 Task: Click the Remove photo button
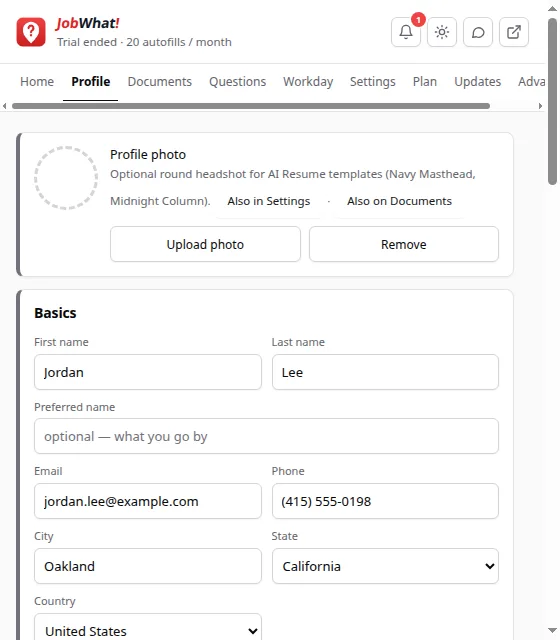tap(404, 244)
